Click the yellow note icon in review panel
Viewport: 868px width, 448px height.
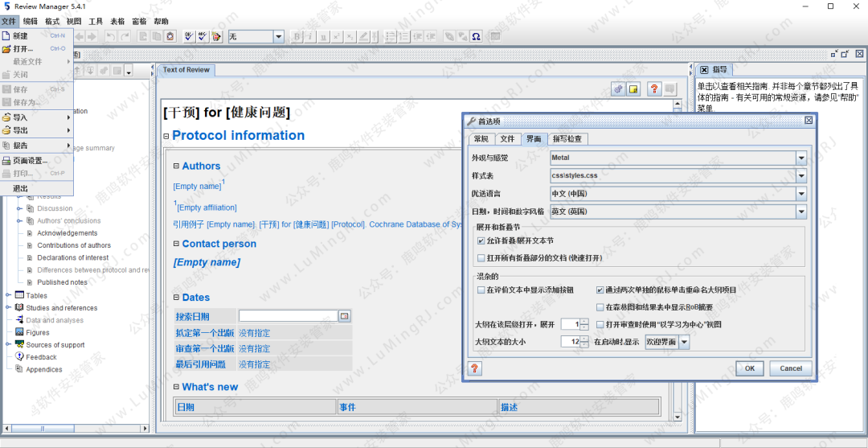[x=633, y=89]
